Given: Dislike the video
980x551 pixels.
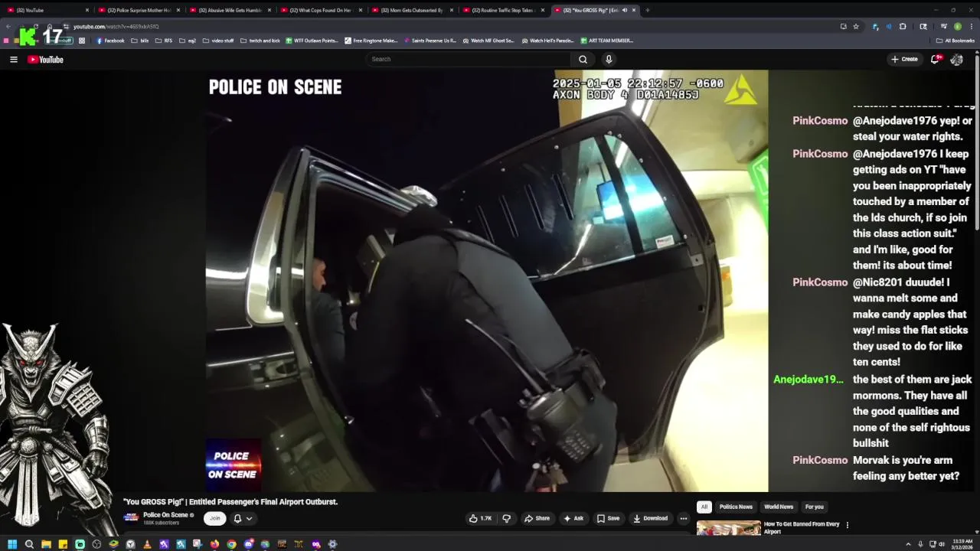Looking at the screenshot, I should pos(506,518).
